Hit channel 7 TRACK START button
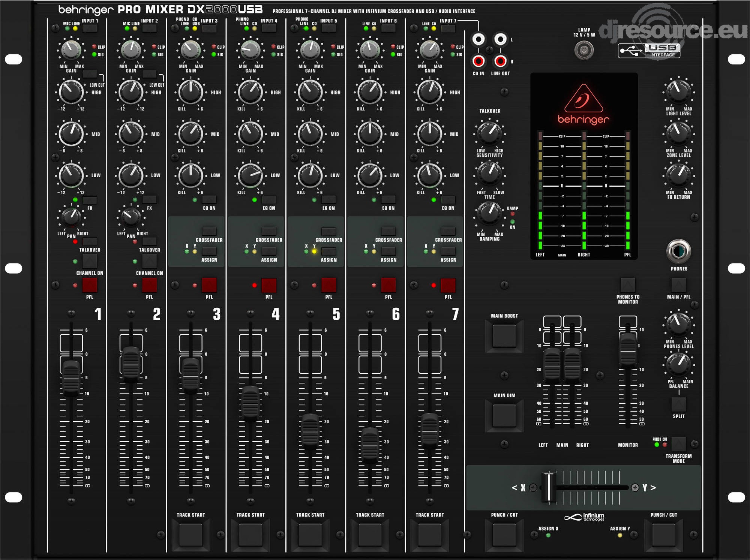This screenshot has height=560, width=750. point(430,535)
